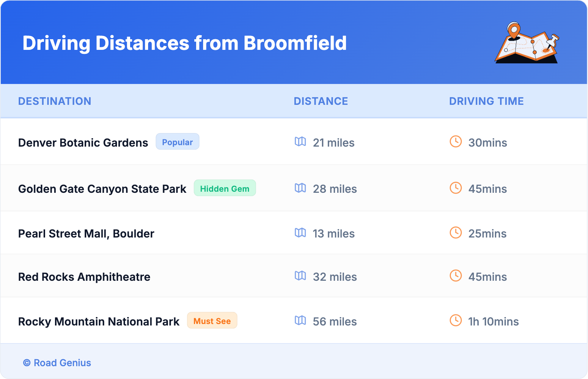Click Rocky Mountain National Park name

[99, 321]
